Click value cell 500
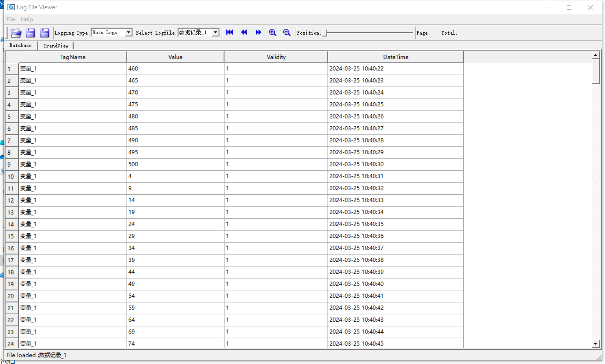This screenshot has height=364, width=605. point(176,164)
